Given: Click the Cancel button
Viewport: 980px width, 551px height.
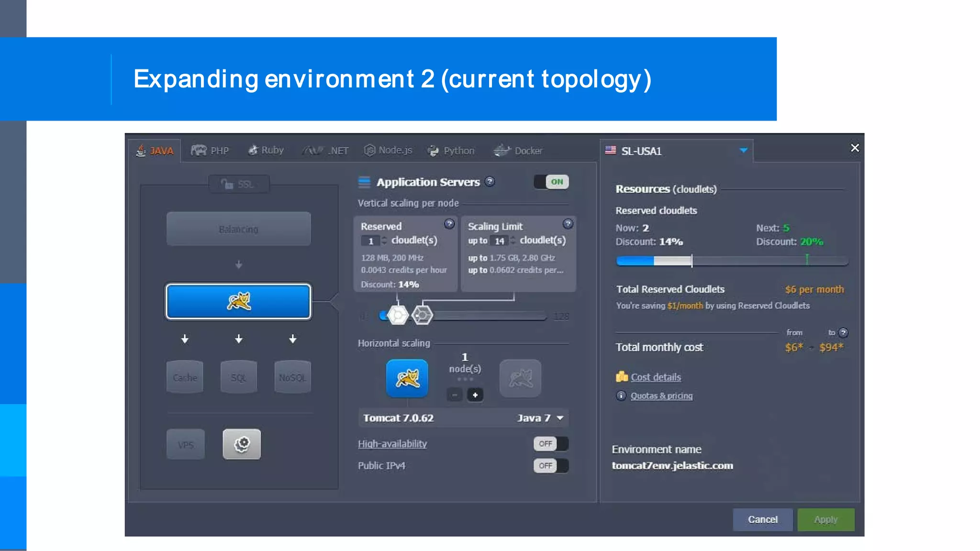Looking at the screenshot, I should pos(762,519).
